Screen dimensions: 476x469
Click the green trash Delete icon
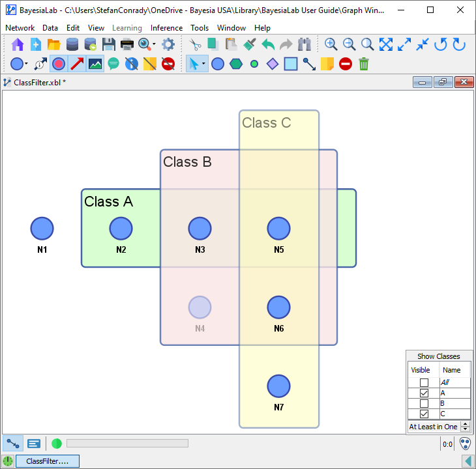[x=364, y=64]
